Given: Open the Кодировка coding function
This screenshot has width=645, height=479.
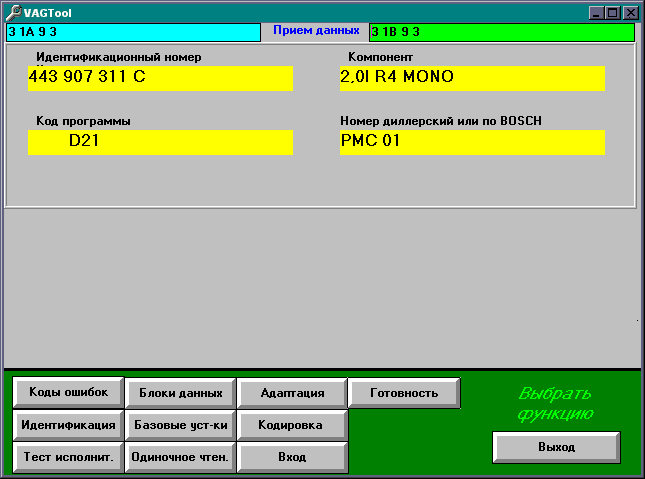Looking at the screenshot, I should coord(292,425).
